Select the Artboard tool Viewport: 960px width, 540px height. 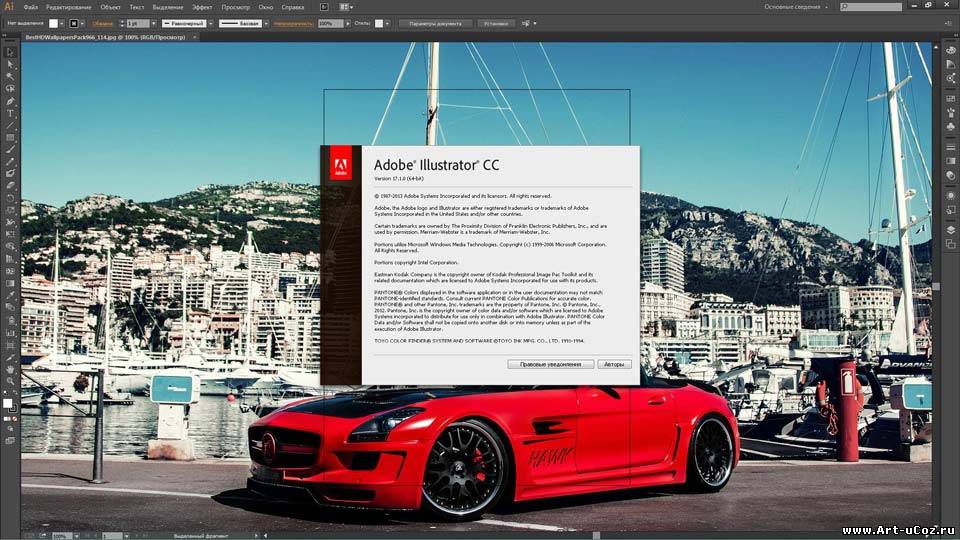pos(10,345)
